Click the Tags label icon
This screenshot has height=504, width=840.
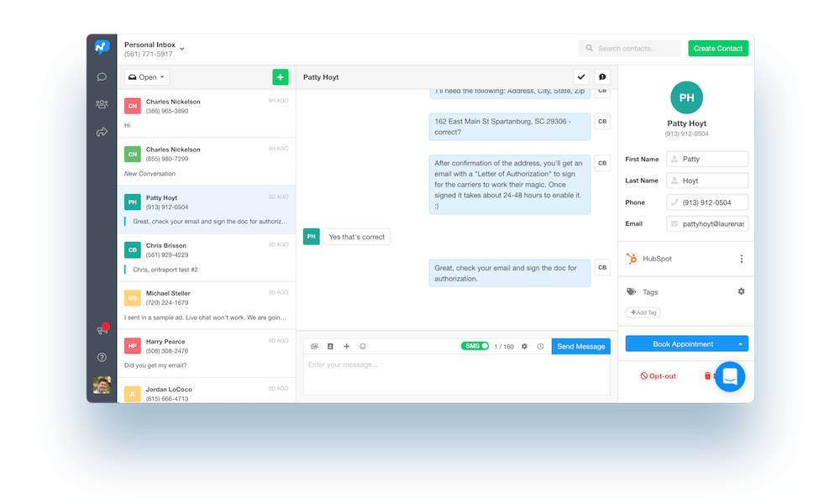(631, 292)
